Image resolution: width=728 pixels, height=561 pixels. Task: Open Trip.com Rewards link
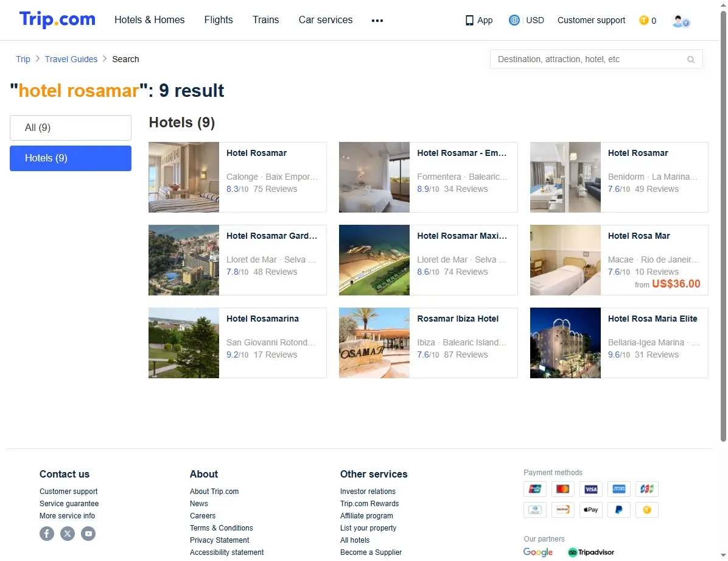pyautogui.click(x=369, y=504)
